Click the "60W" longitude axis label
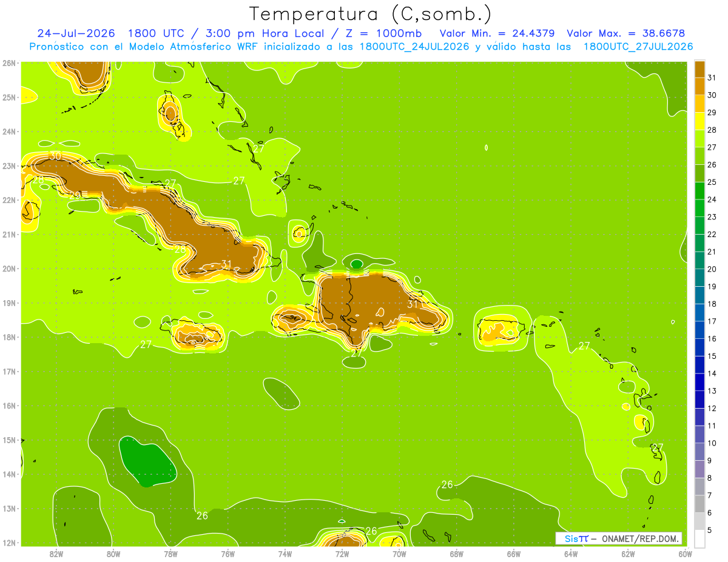The height and width of the screenshot is (562, 728). [x=685, y=553]
